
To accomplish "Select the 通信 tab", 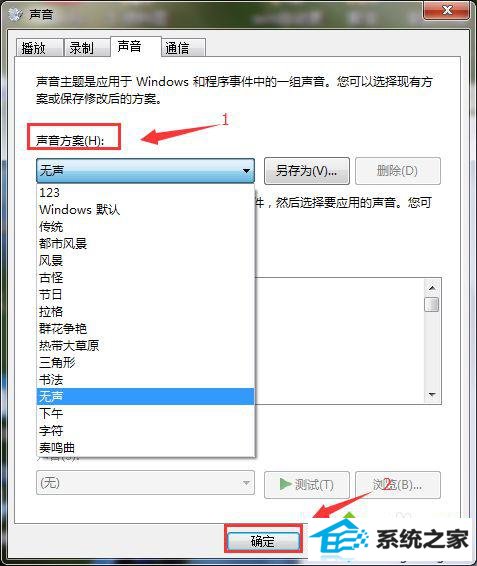I will (x=183, y=48).
